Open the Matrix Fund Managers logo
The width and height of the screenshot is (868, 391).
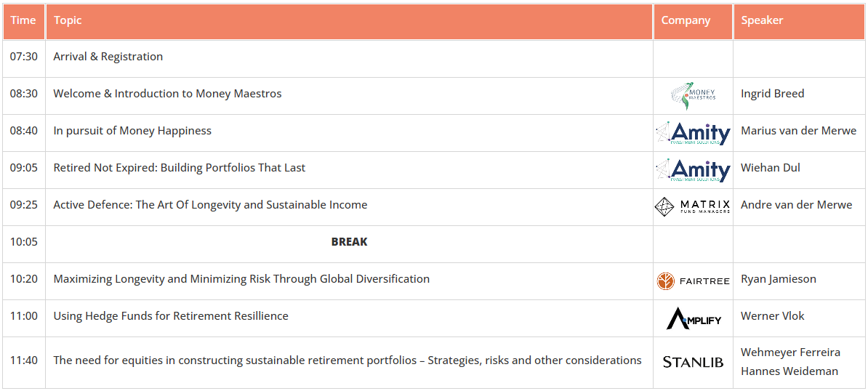point(693,206)
